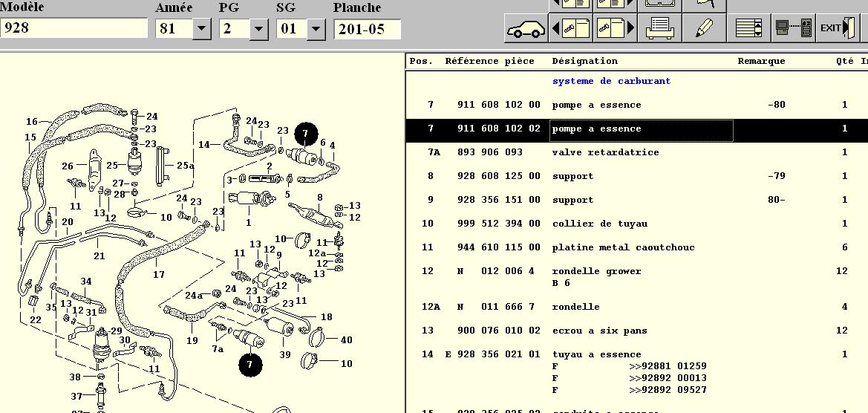Viewport: 868px width, 413px height.
Task: Click diagram label 20 in the drawing
Action: tap(68, 222)
